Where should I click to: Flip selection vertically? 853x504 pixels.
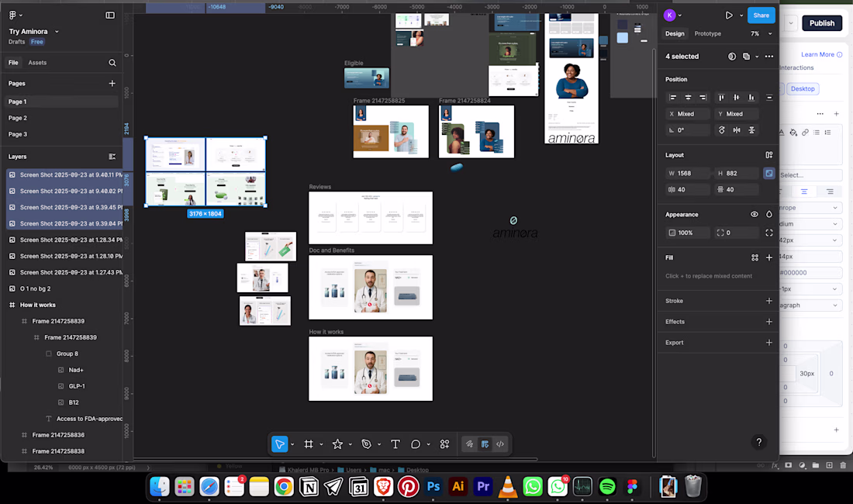click(x=751, y=130)
